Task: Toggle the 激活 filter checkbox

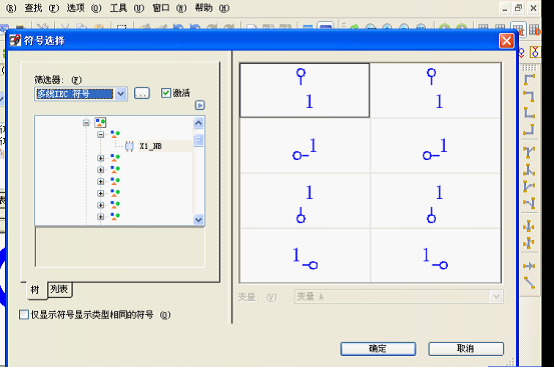Action: pos(166,93)
